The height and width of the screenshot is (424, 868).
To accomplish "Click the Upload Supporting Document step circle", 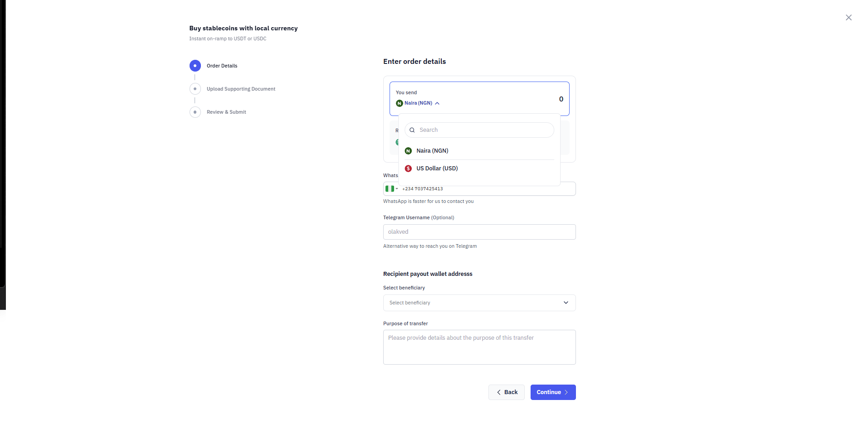I will [x=195, y=89].
